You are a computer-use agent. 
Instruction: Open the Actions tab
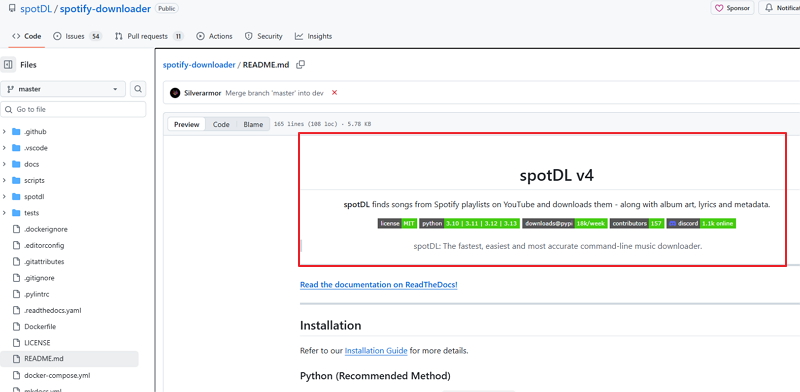pos(214,36)
